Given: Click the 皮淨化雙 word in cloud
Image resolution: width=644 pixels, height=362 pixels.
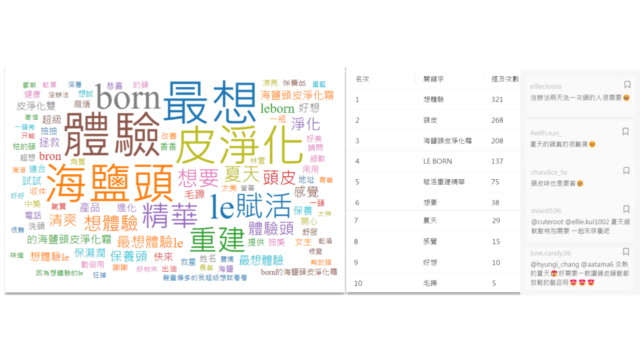Looking at the screenshot, I should click(x=36, y=106).
